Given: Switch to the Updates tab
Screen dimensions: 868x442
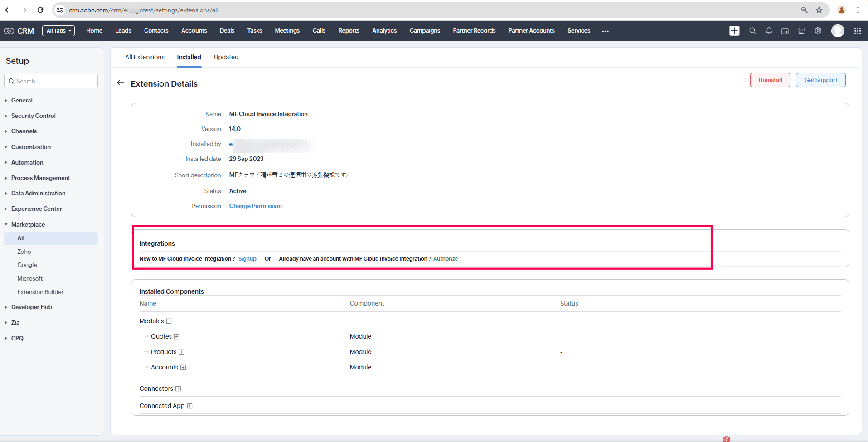Looking at the screenshot, I should [x=225, y=58].
